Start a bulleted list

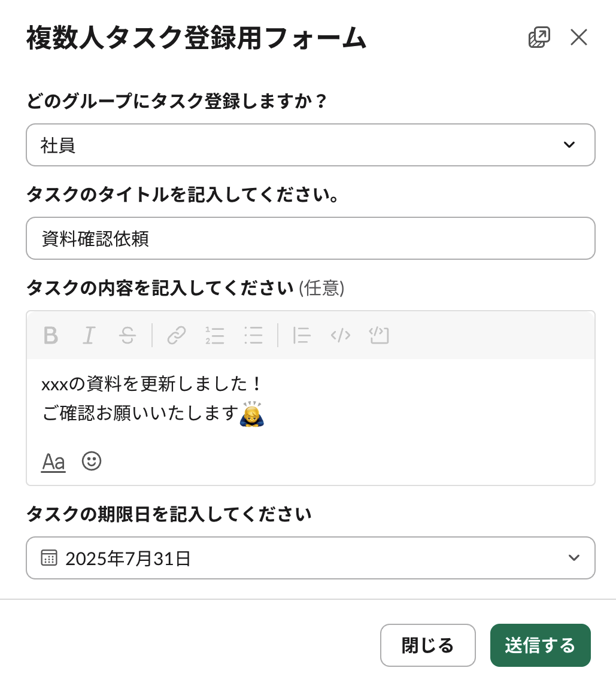pos(253,335)
